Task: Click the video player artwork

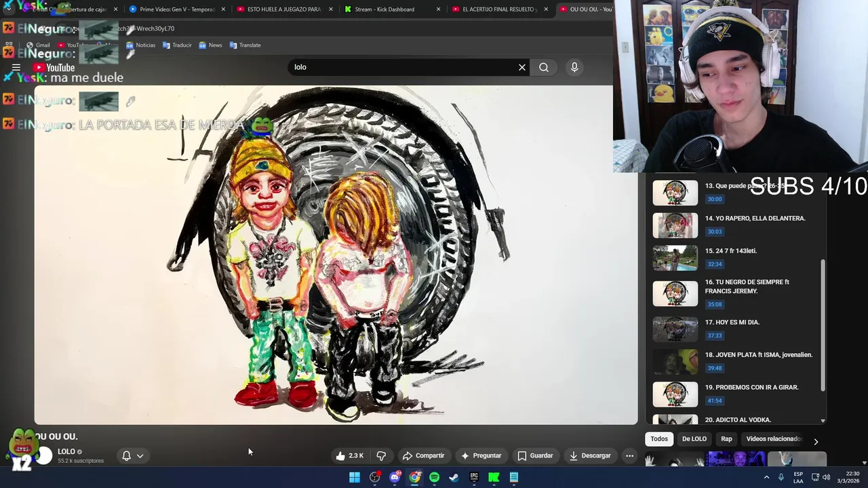Action: pos(336,255)
